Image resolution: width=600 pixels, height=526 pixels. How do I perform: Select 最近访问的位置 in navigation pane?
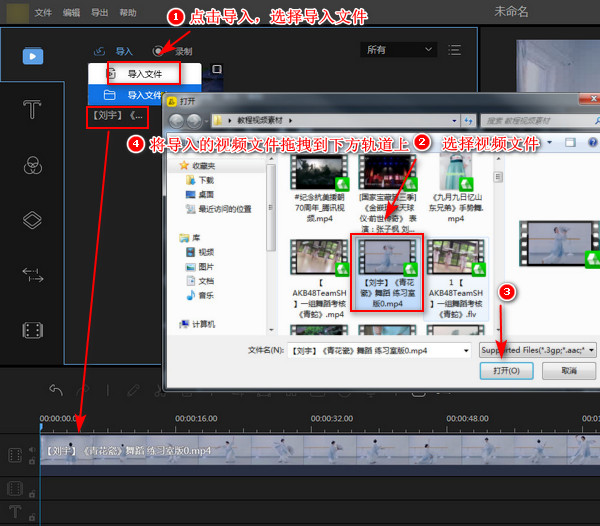pyautogui.click(x=218, y=209)
